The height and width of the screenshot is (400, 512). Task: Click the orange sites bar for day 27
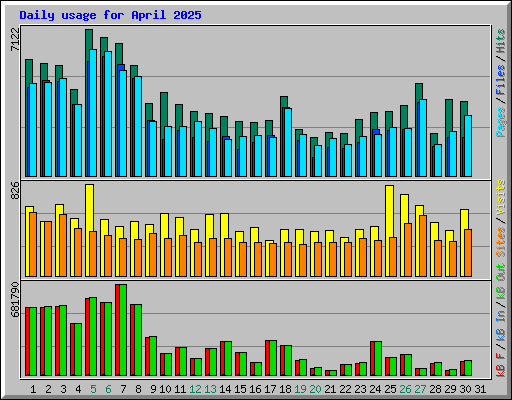(x=423, y=246)
